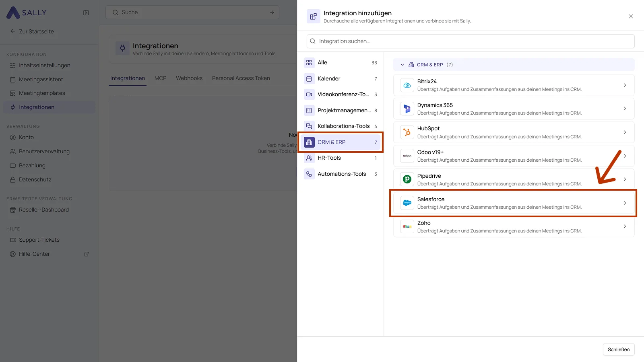
Task: Select the Automations-Tools category
Action: click(341, 174)
